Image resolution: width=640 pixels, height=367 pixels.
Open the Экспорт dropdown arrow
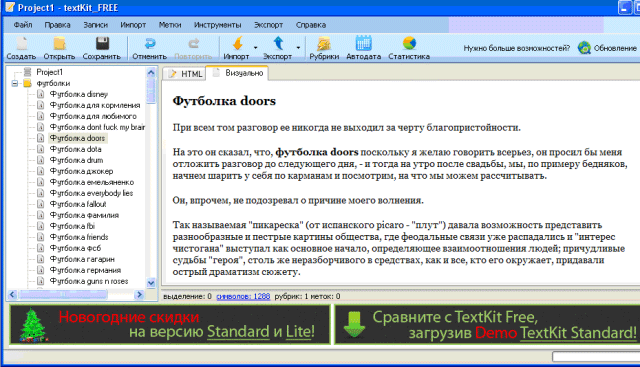click(x=298, y=48)
